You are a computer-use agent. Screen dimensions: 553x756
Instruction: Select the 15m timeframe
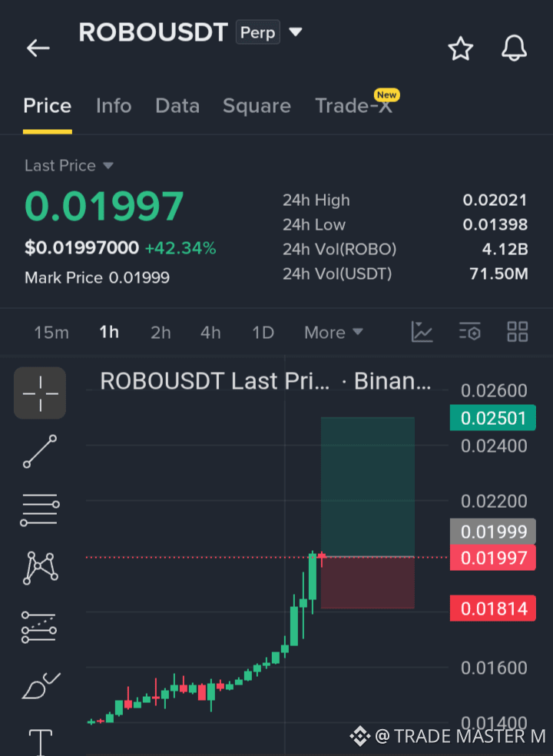(x=51, y=332)
